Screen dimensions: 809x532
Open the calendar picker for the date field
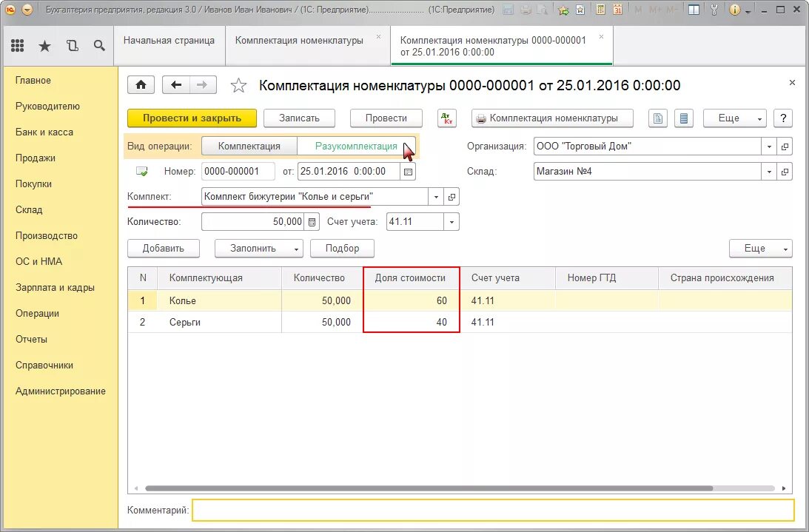coord(408,172)
